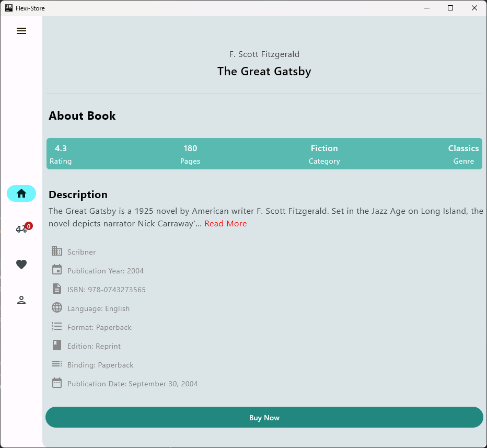Click Publication Year: 2004 text
Image resolution: width=487 pixels, height=448 pixels.
[x=105, y=271]
